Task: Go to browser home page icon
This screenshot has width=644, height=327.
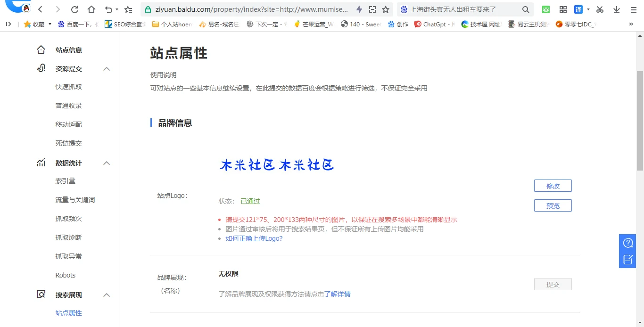Action: [x=91, y=9]
